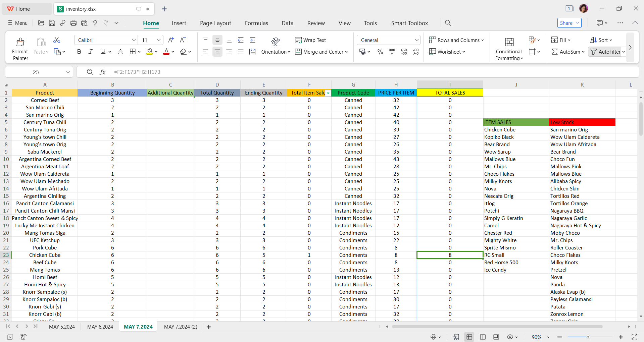This screenshot has height=342, width=644.
Task: Click the vertical scrollbar thumb
Action: coord(641,119)
